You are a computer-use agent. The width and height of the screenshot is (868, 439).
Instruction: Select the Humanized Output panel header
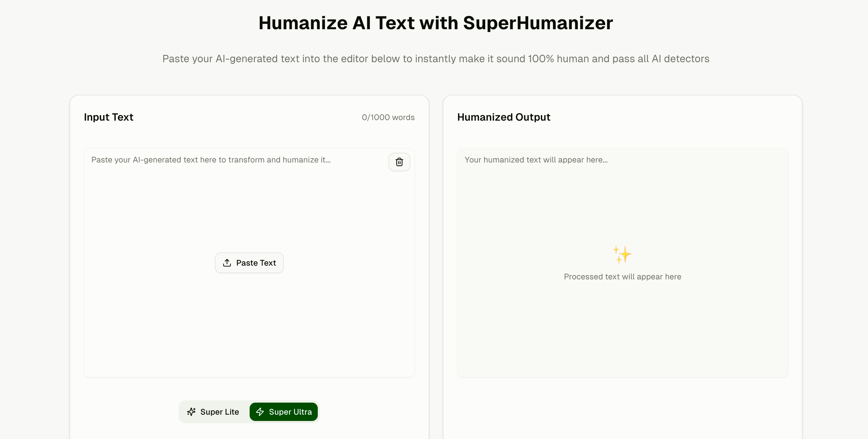click(x=503, y=117)
